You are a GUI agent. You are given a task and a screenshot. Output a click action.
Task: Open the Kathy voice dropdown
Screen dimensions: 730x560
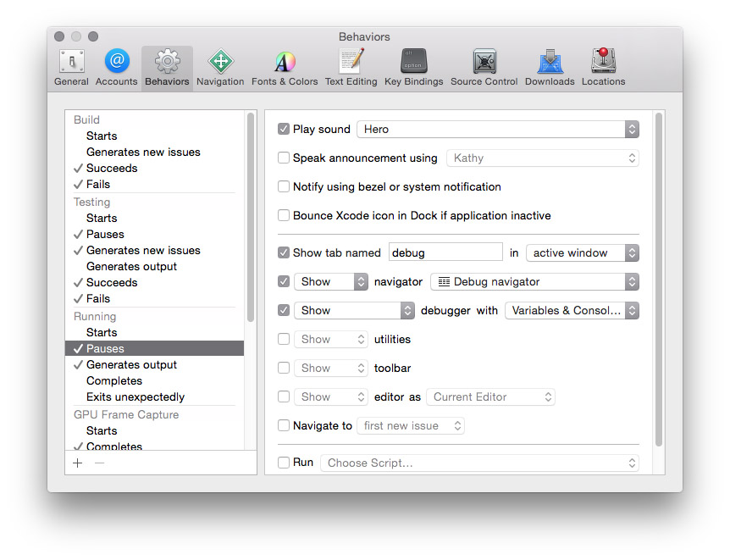click(542, 158)
